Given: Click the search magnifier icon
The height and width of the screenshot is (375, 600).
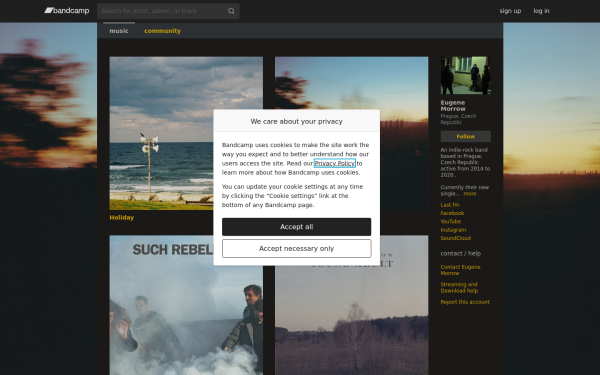Looking at the screenshot, I should tap(231, 11).
